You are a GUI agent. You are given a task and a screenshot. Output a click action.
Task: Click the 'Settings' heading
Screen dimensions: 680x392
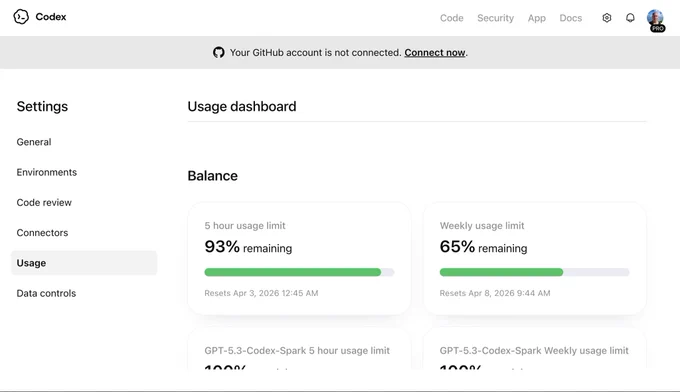click(x=42, y=106)
